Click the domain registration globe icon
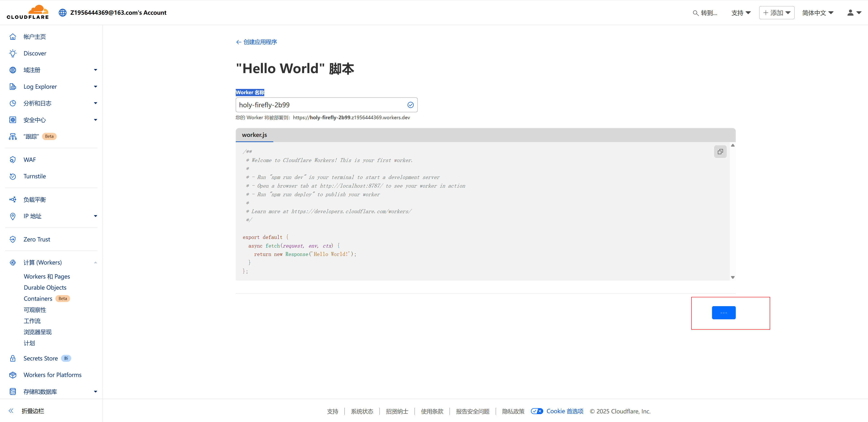The width and height of the screenshot is (868, 422). [x=13, y=70]
